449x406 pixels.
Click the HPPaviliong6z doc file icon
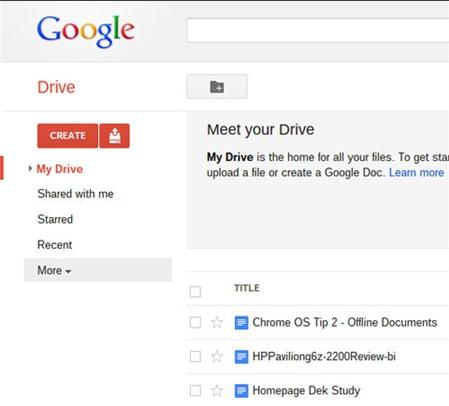241,357
